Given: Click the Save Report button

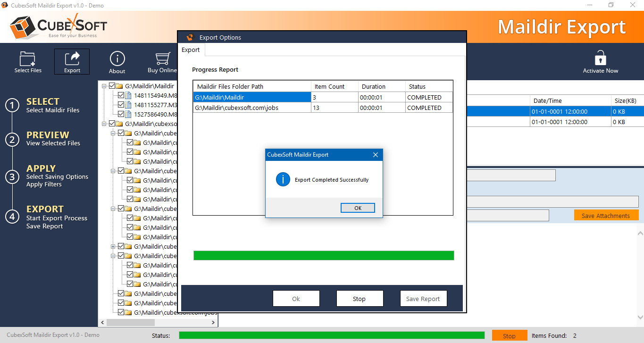Looking at the screenshot, I should tap(423, 299).
